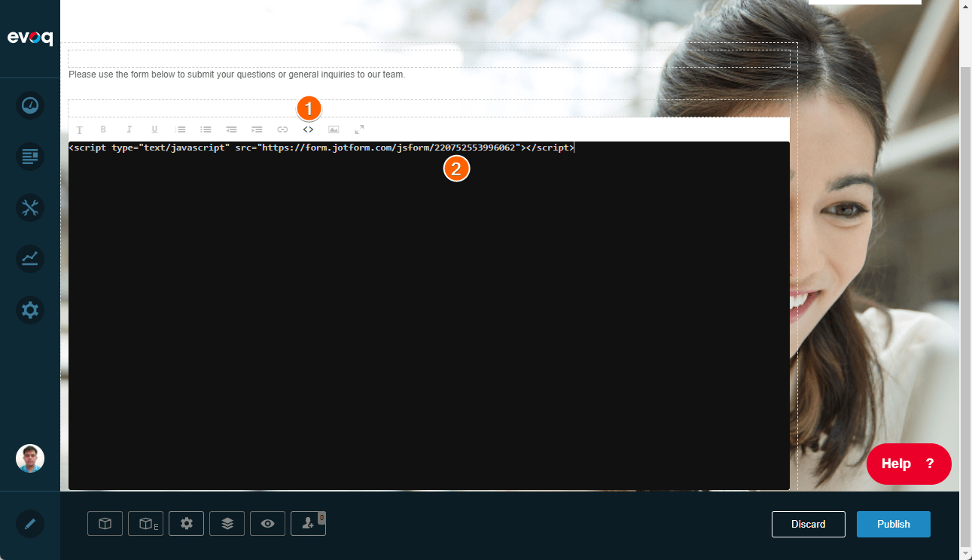Viewport: 972px width, 560px height.
Task: Open page settings gear in the bottom bar
Action: 186,523
